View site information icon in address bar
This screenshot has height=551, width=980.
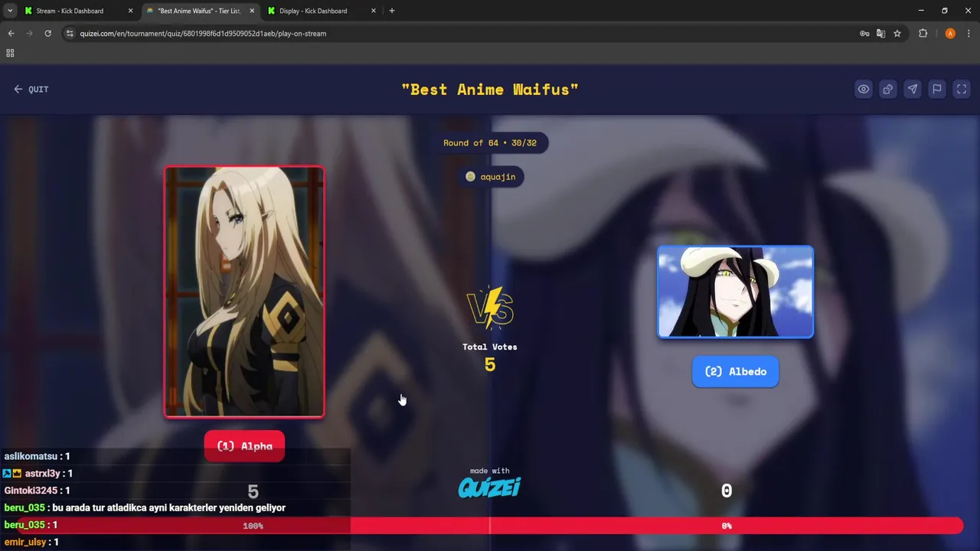pos(70,34)
